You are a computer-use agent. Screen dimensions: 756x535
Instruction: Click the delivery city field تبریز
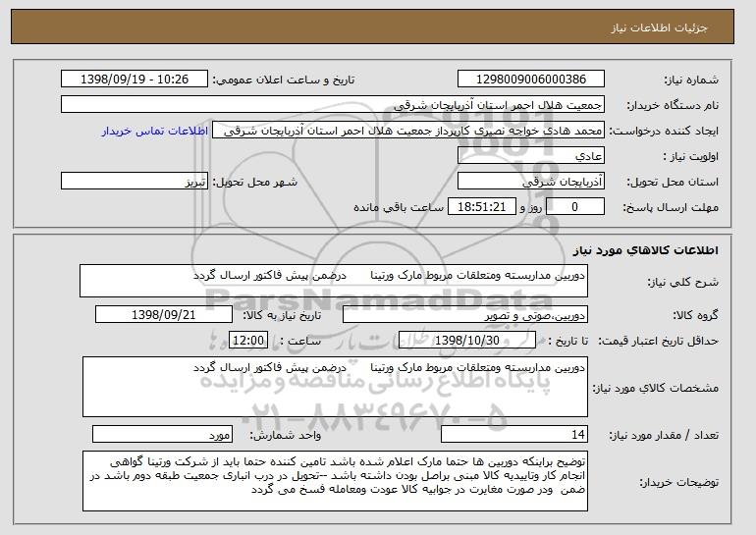point(135,182)
